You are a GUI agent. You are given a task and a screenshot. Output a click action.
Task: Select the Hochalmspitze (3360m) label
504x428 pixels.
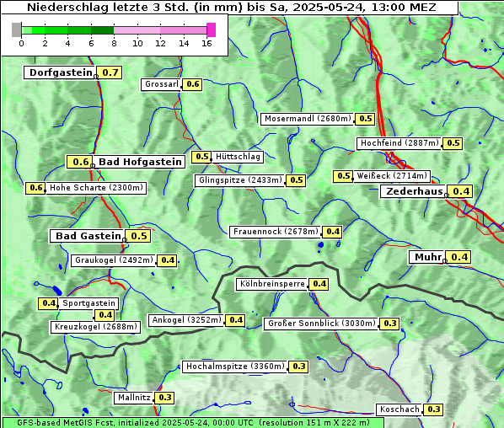[235, 367]
